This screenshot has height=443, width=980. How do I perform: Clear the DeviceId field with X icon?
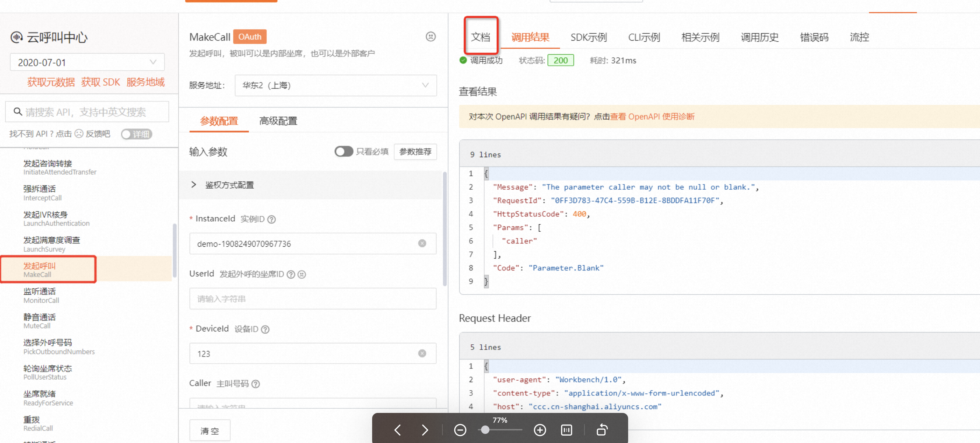[422, 353]
